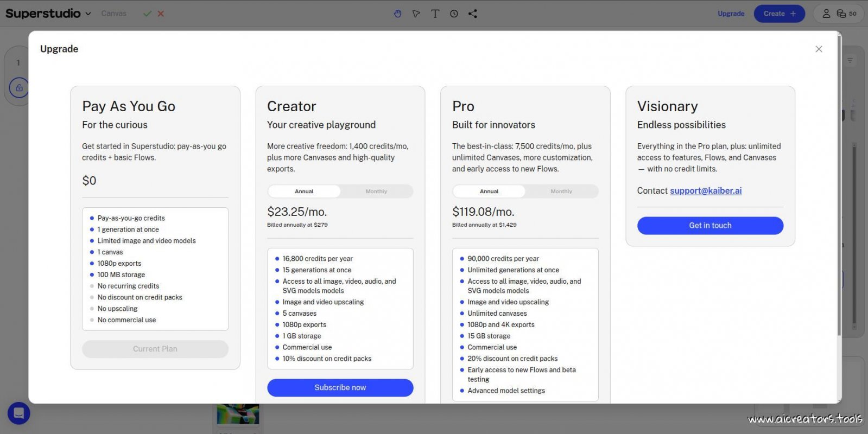868x434 pixels.
Task: Click '10% discount on credit packs' item
Action: 327,359
